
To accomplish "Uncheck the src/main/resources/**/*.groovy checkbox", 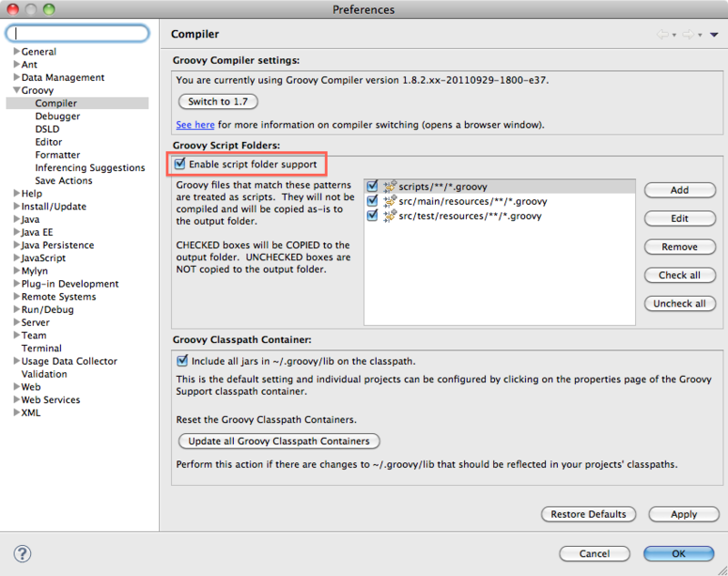I will (372, 201).
